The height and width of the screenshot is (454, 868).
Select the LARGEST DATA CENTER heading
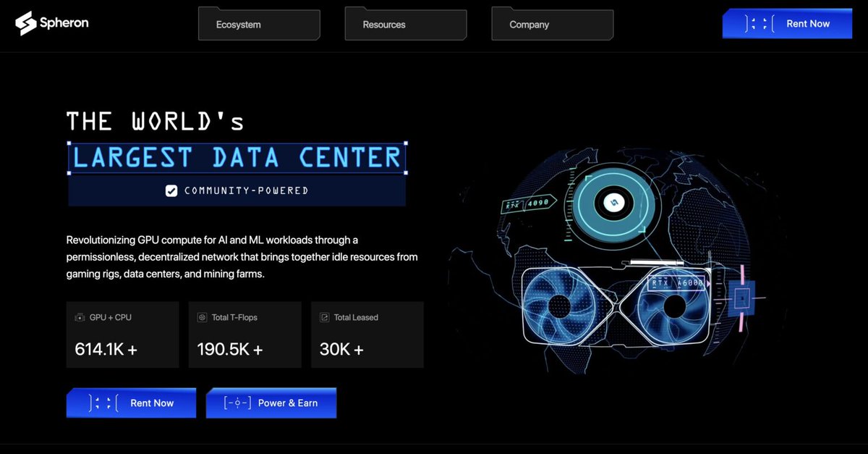coord(237,158)
